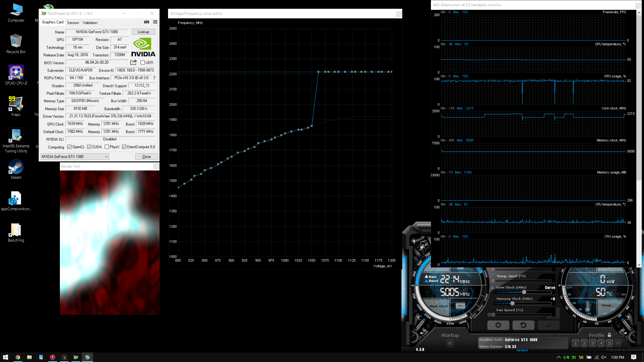Screen dimensions: 644x362
Task: Open the Computer desktop icon
Action: pyautogui.click(x=16, y=13)
